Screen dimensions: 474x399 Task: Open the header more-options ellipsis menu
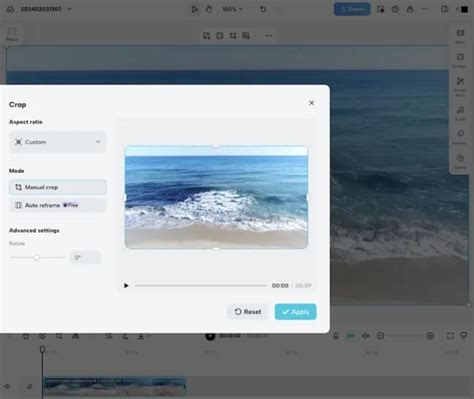pos(425,9)
